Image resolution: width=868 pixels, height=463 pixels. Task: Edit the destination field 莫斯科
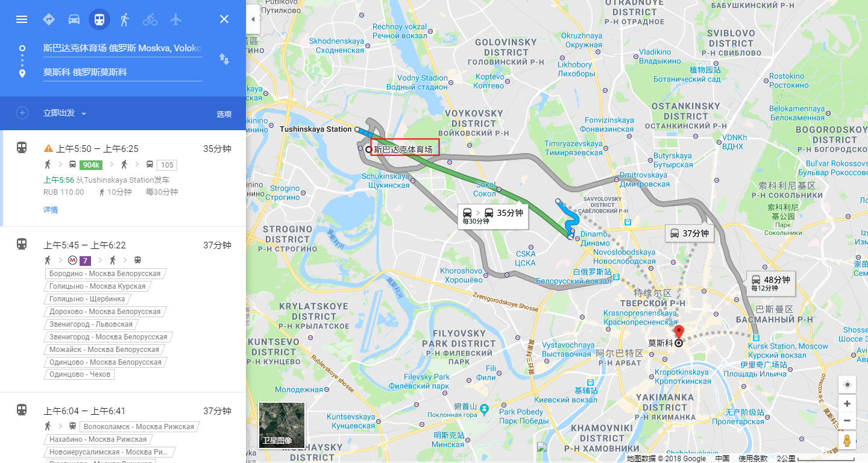coord(122,72)
